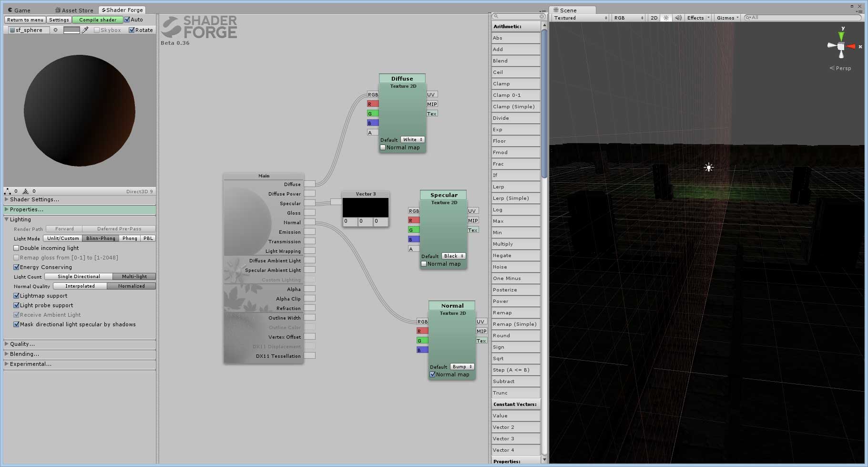The width and height of the screenshot is (868, 467).
Task: Select the light gizmo in the Scene view
Action: tap(709, 167)
